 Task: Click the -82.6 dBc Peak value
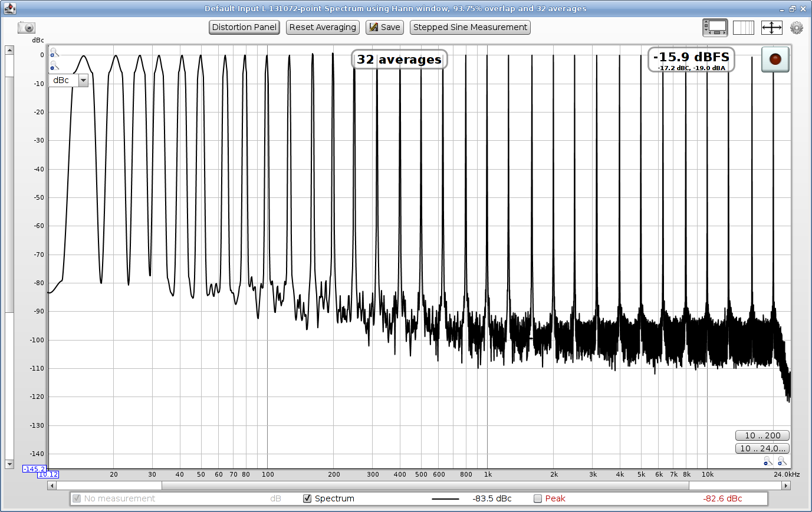click(x=722, y=498)
